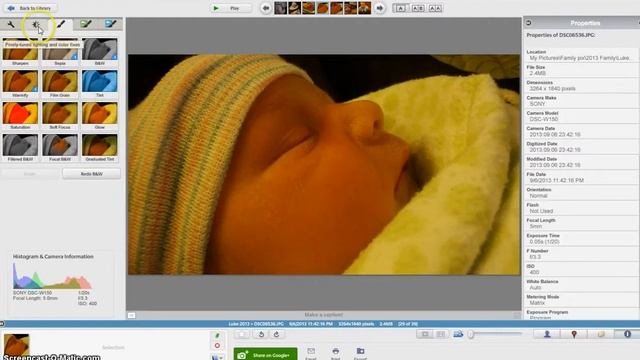This screenshot has width=640, height=360.
Task: Select the first filmstrip thumbnail
Action: (x=280, y=8)
